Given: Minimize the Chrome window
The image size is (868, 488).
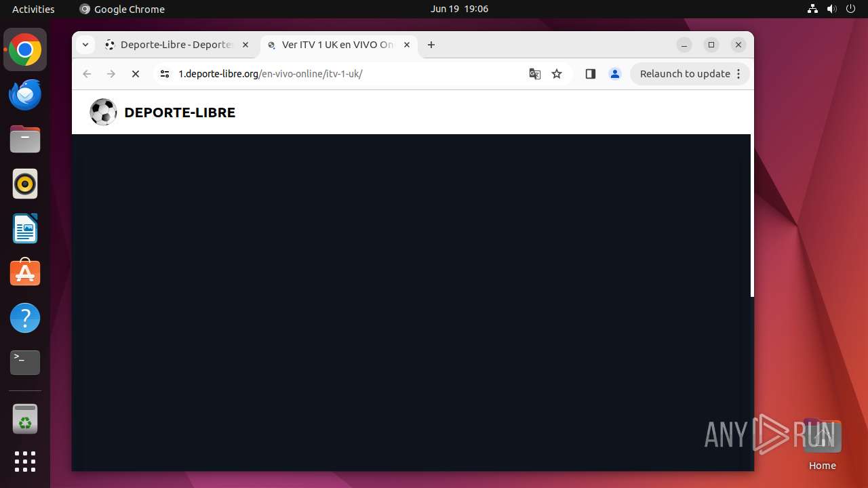Looking at the screenshot, I should click(x=684, y=45).
